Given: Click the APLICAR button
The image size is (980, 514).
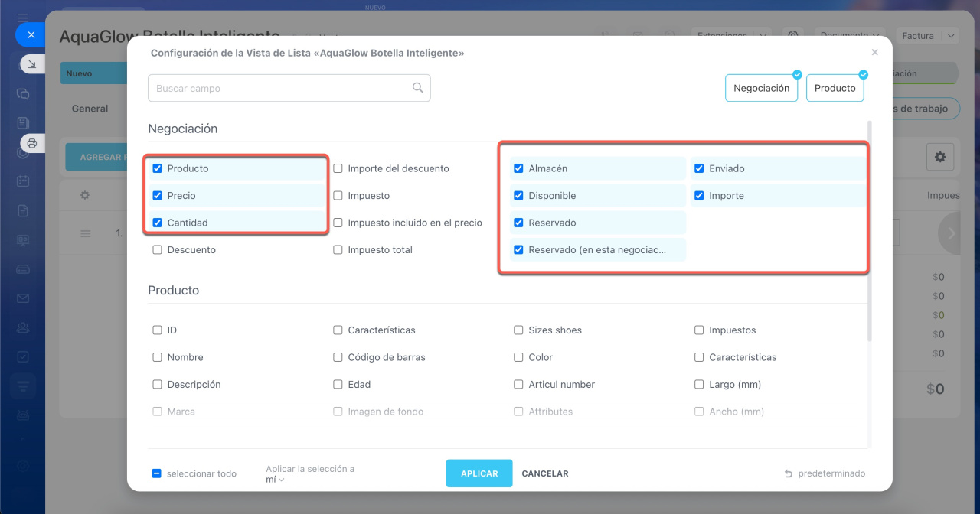Looking at the screenshot, I should pyautogui.click(x=479, y=473).
